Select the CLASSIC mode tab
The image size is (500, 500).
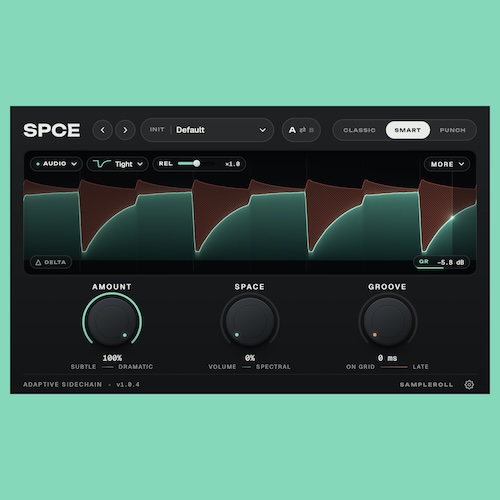coord(359,130)
